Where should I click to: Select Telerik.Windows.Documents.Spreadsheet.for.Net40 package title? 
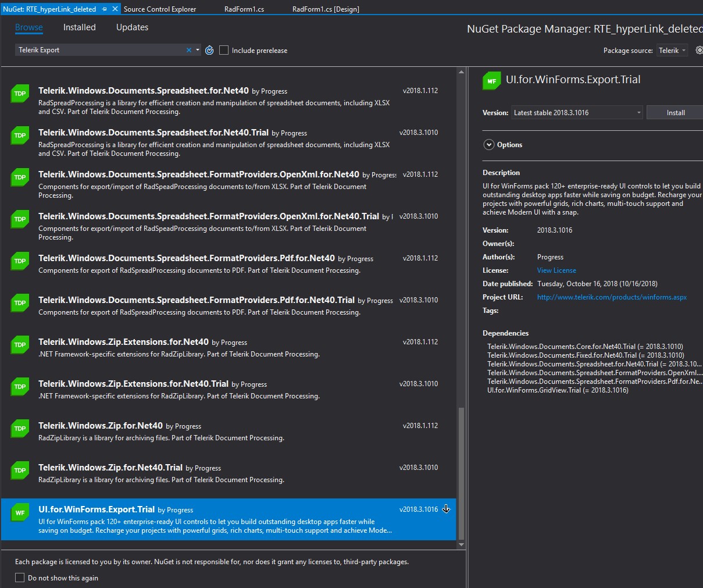pos(144,91)
